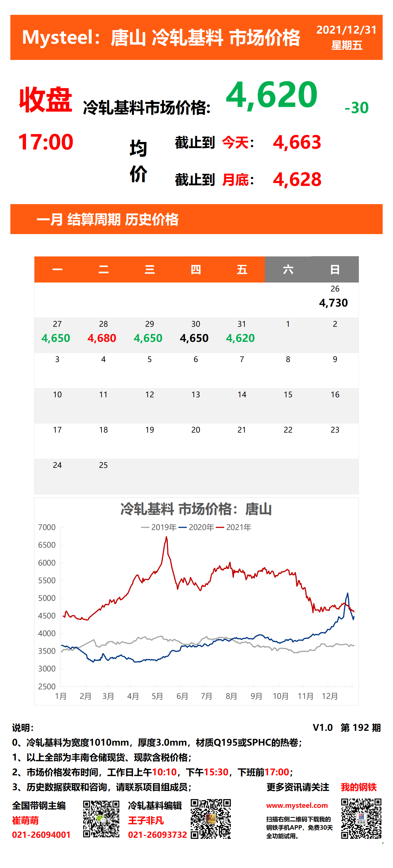Click the 2019年 legend entry

[159, 527]
